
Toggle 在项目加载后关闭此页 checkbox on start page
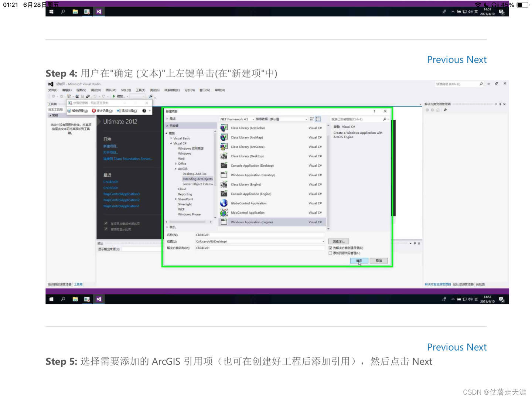(106, 224)
